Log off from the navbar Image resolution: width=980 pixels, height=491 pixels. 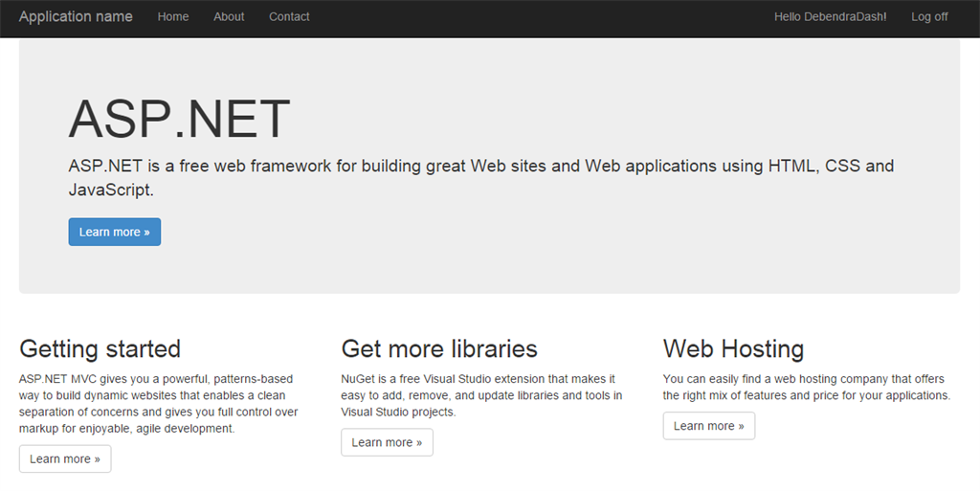pos(929,17)
